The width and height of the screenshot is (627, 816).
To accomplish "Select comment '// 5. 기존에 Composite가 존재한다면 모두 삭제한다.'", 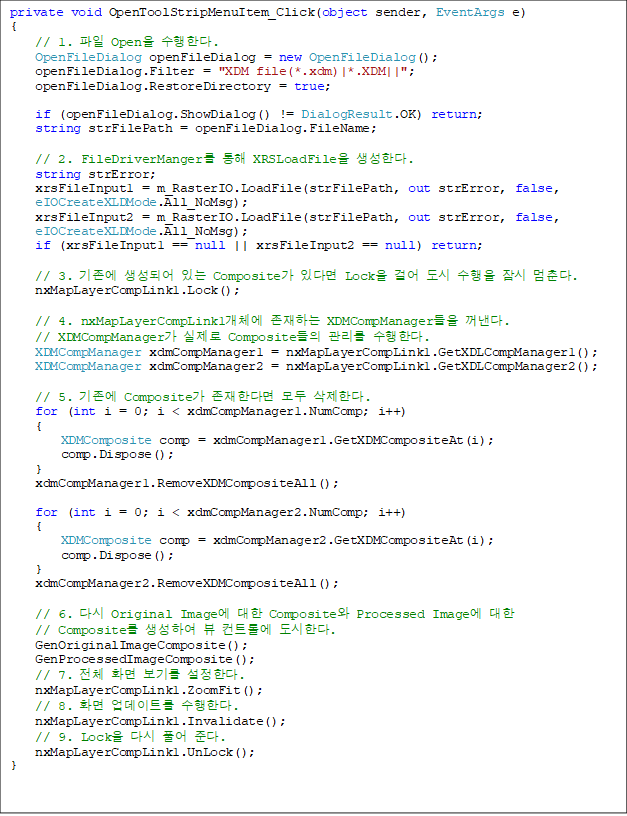I will (x=202, y=397).
